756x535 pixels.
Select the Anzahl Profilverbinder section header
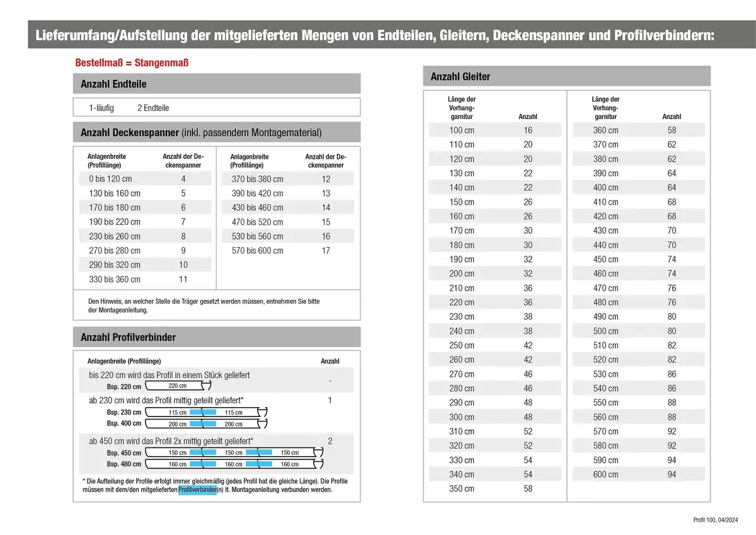click(x=217, y=337)
